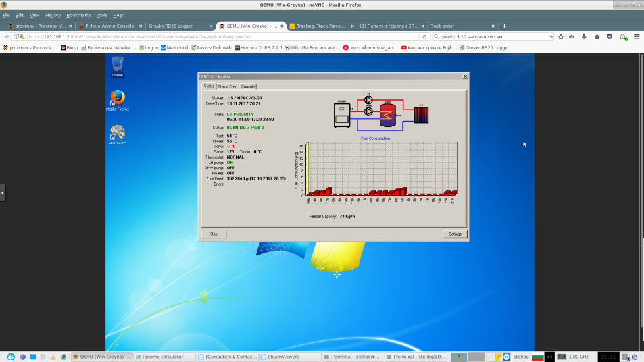Click the boiler icon in the heating diagram
The width and height of the screenshot is (644, 362).
[x=342, y=114]
